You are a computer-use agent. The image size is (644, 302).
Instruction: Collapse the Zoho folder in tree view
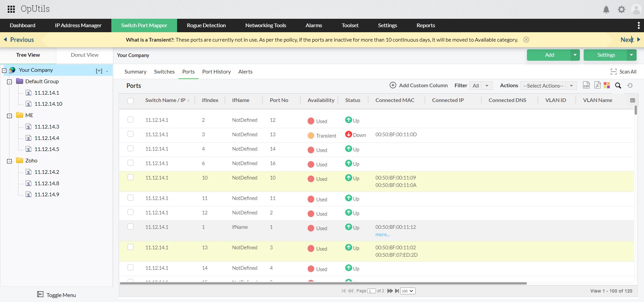9,161
